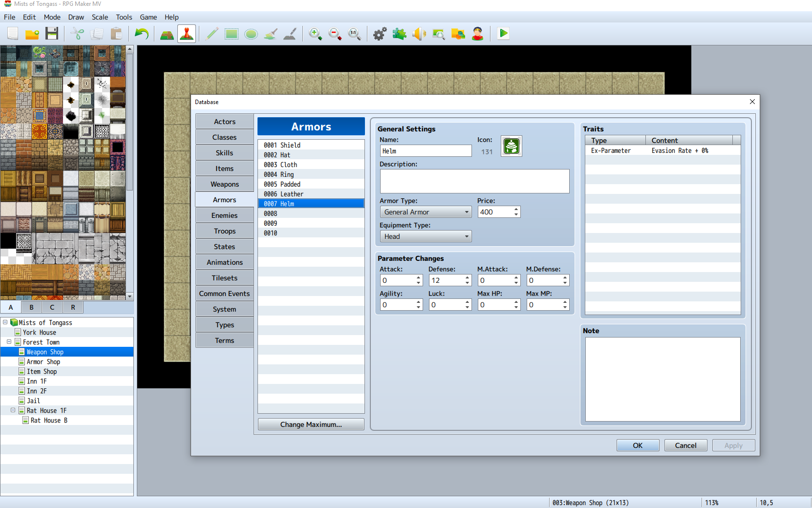
Task: Open the Equipment Type dropdown
Action: [x=426, y=236]
